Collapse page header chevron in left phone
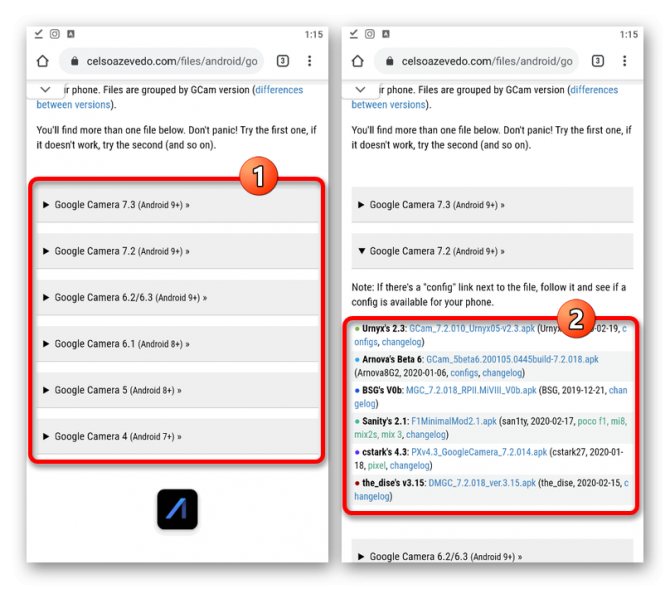The height and width of the screenshot is (589, 670). click(x=45, y=89)
